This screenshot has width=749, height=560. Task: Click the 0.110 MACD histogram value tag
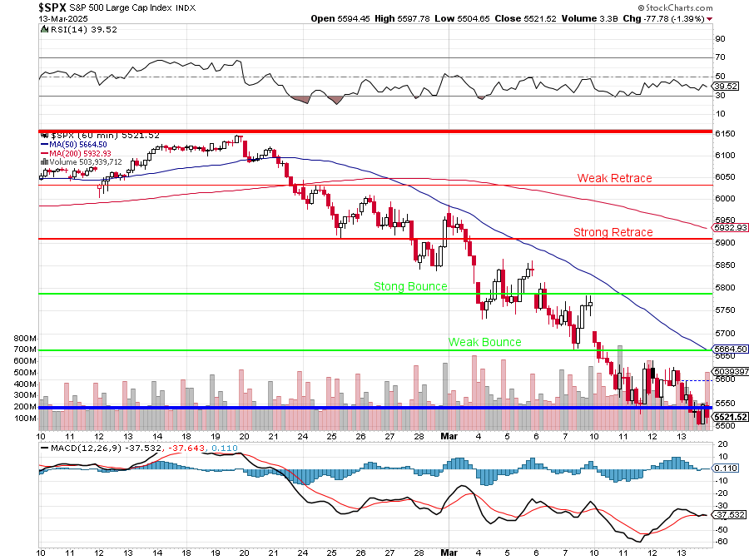coord(727,468)
